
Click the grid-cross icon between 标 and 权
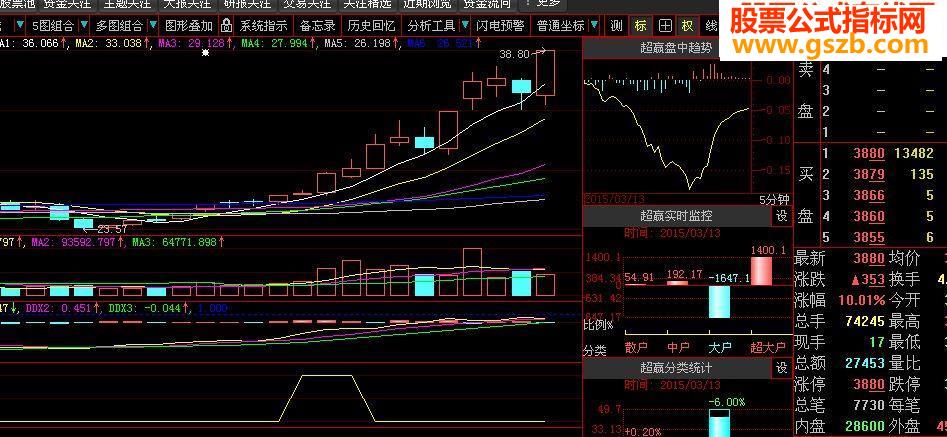click(665, 25)
